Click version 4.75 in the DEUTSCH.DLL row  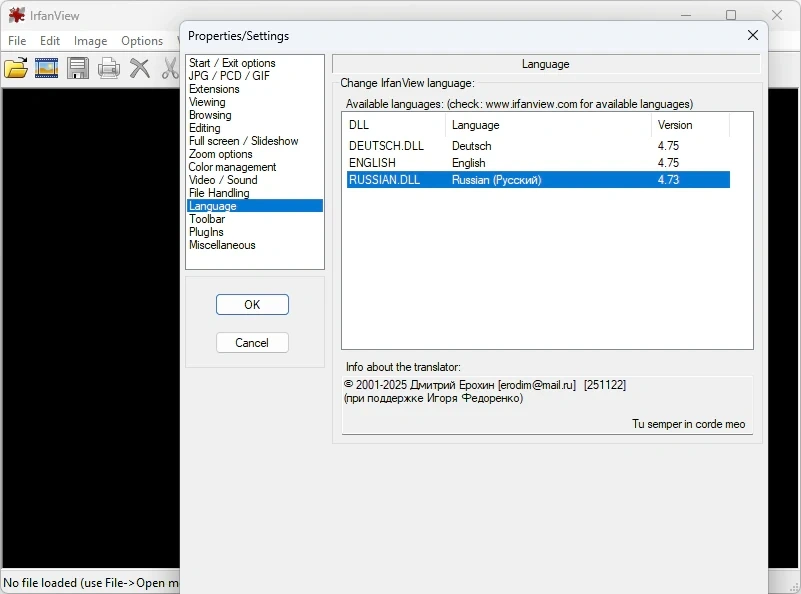click(668, 146)
